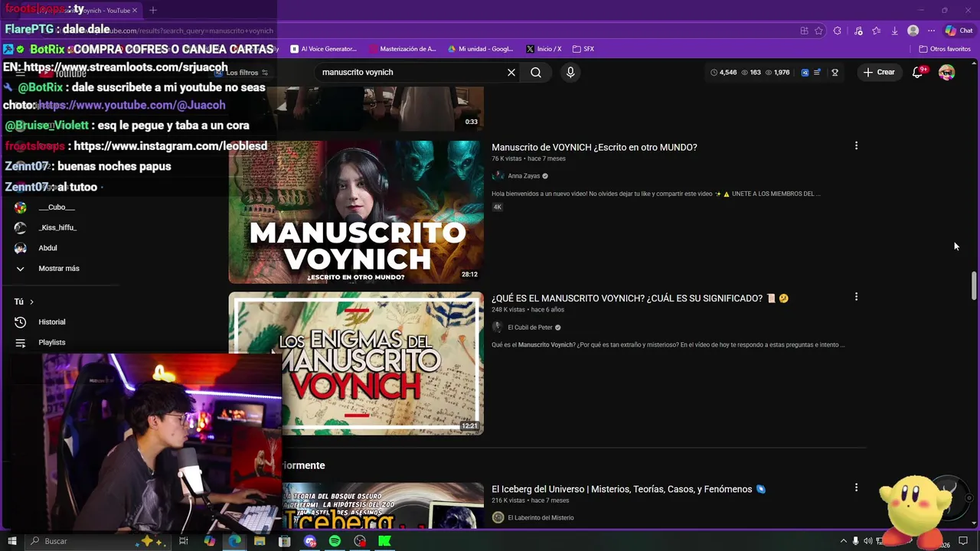Open Edge favorites list icon
Image resolution: width=980 pixels, height=551 pixels.
coord(876,31)
